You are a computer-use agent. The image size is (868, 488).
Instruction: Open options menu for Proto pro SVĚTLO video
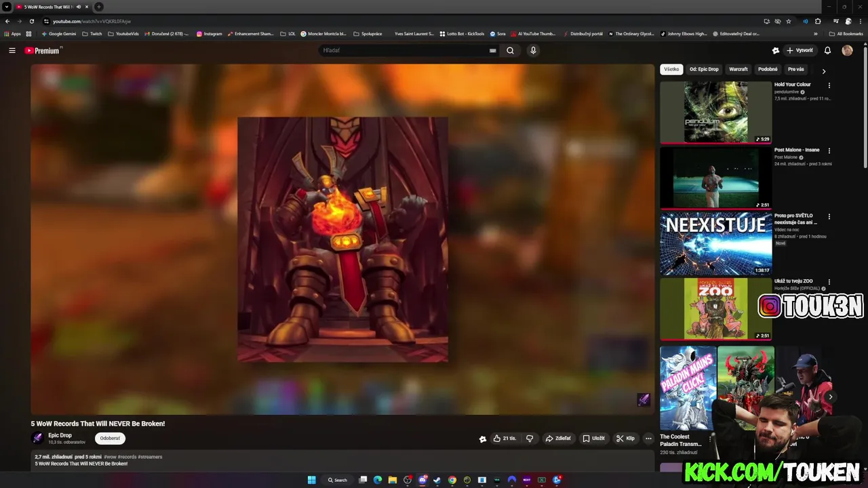pyautogui.click(x=829, y=216)
